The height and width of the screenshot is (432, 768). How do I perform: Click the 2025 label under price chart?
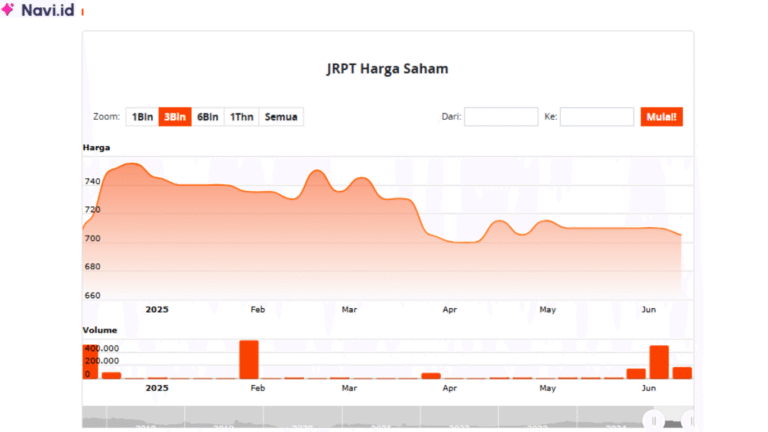pyautogui.click(x=157, y=310)
